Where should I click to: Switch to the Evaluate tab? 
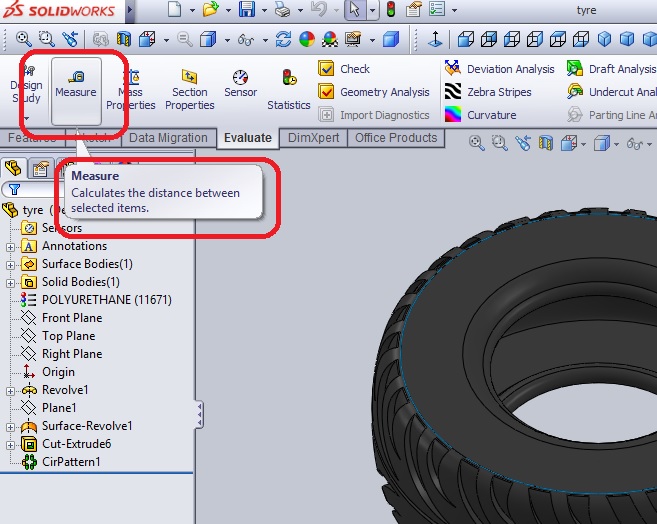click(x=248, y=138)
